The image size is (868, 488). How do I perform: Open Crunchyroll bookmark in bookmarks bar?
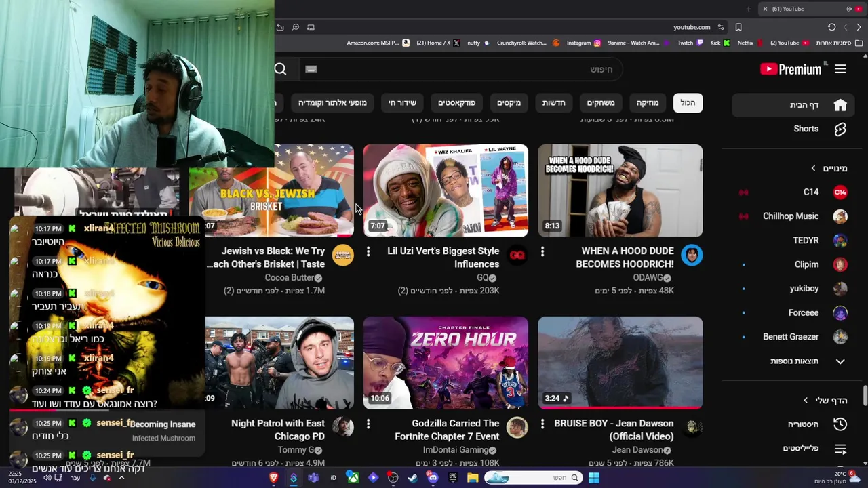(528, 43)
